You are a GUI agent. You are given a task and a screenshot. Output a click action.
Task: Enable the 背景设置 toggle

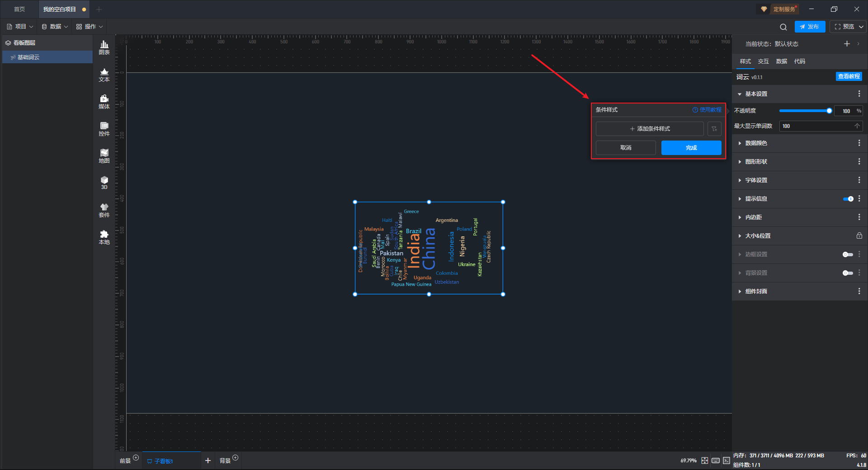pyautogui.click(x=848, y=273)
